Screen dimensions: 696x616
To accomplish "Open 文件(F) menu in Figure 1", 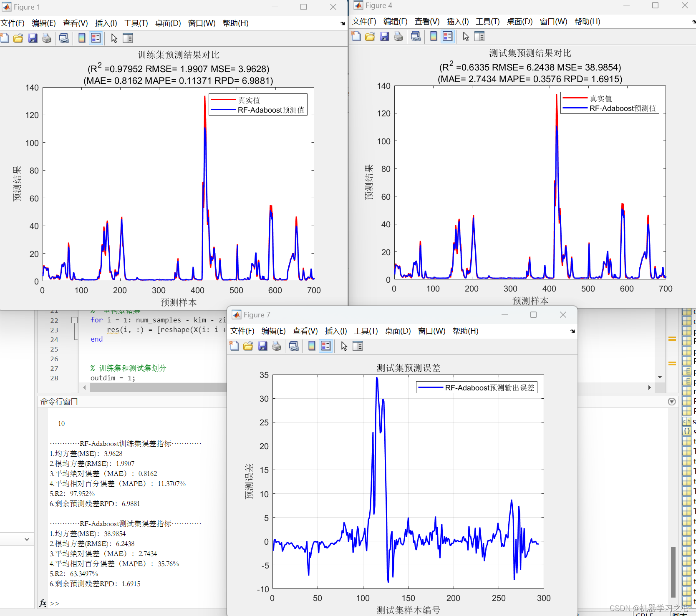I will [x=13, y=23].
